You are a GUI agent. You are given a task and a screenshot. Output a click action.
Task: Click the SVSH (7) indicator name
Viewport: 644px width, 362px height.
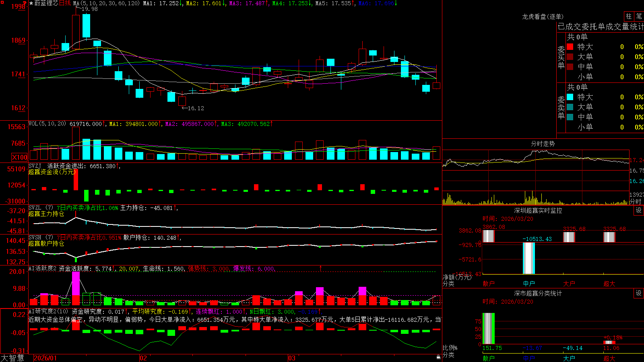pos(41,238)
